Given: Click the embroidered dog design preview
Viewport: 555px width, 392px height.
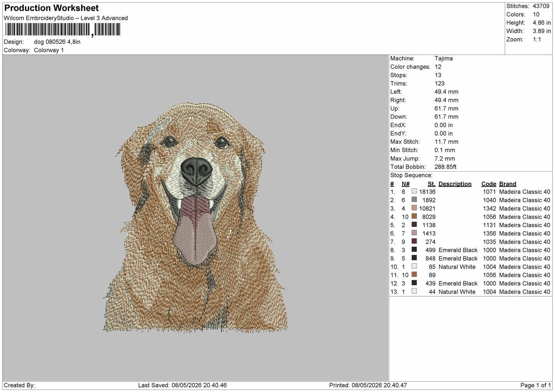Looking at the screenshot, I should pos(195,217).
